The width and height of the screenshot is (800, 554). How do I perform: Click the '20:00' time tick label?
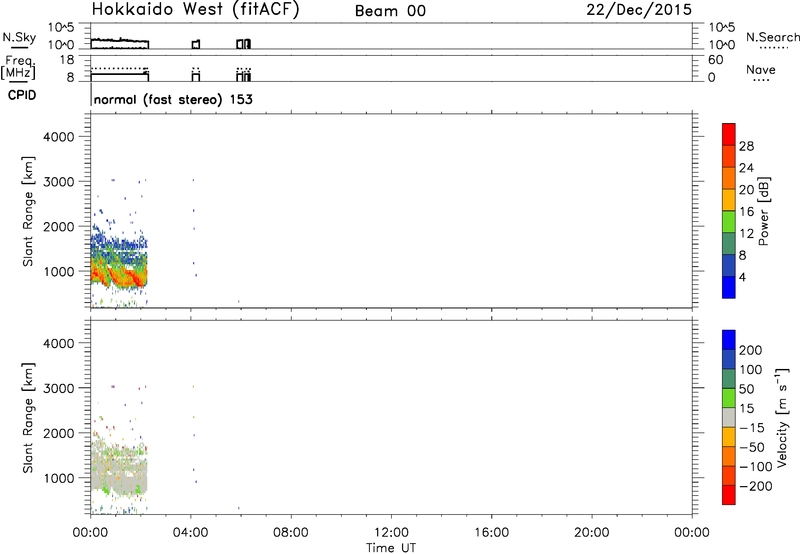(x=591, y=533)
